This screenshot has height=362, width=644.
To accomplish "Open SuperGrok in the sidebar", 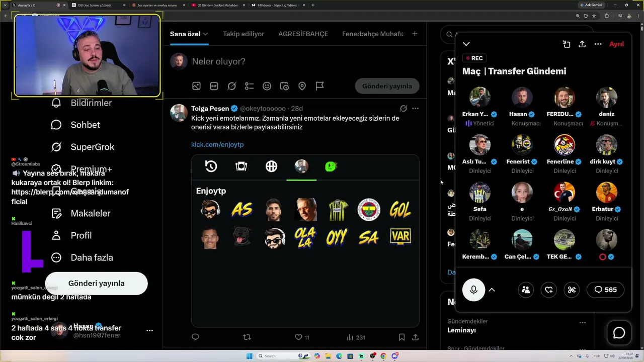I will [x=83, y=147].
